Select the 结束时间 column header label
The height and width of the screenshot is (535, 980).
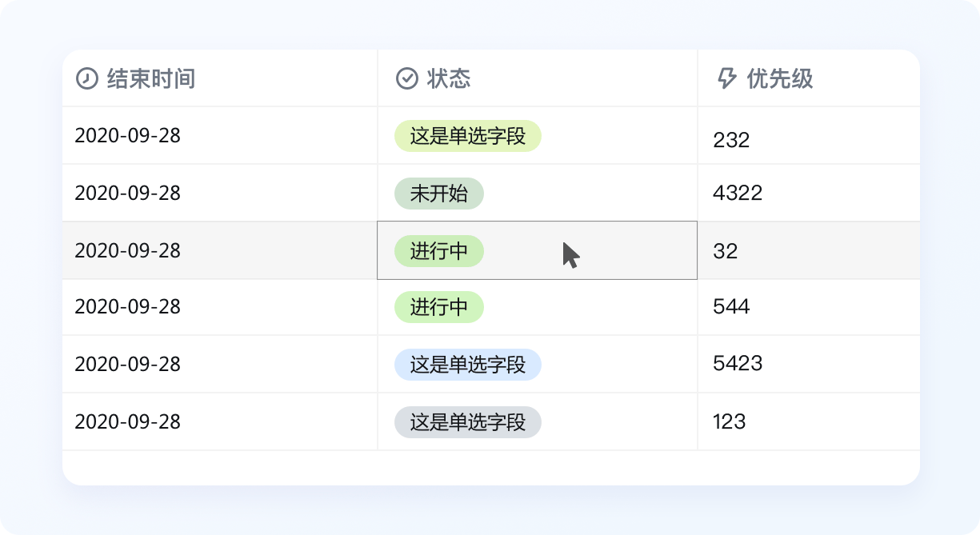tap(151, 78)
